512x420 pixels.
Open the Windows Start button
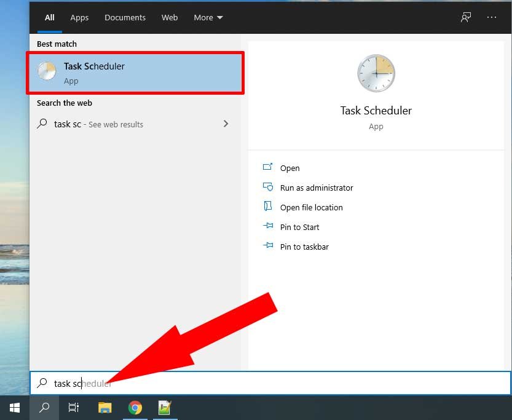coord(15,408)
